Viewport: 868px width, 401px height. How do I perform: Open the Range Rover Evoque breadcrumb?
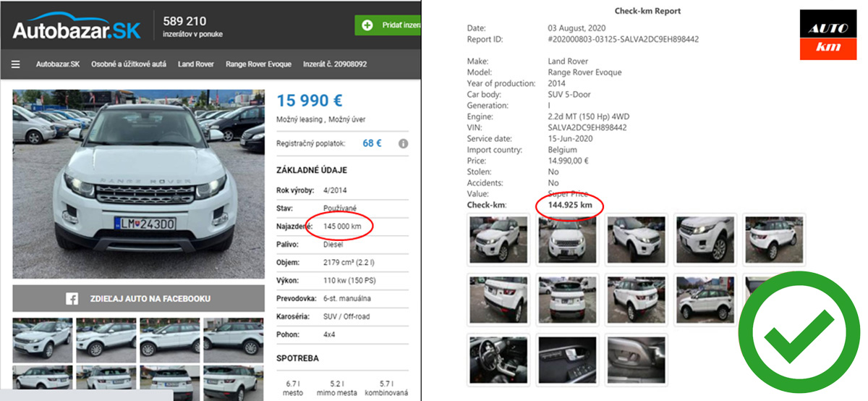[258, 64]
